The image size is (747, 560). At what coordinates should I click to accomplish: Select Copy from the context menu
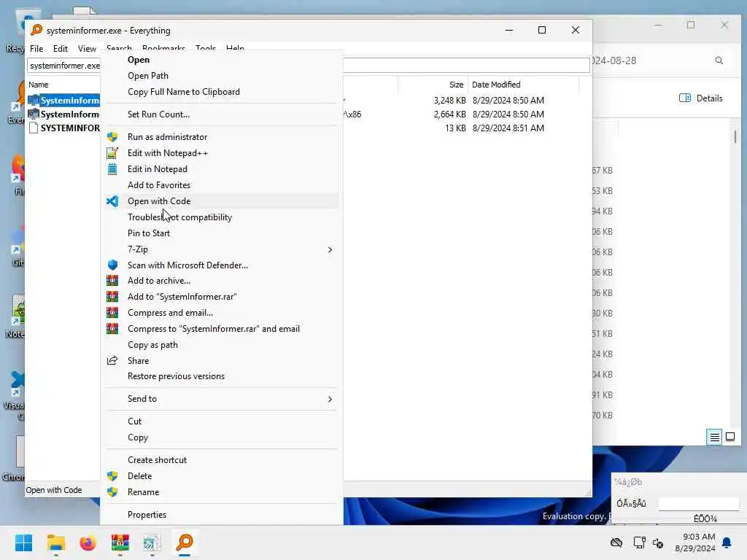(138, 437)
